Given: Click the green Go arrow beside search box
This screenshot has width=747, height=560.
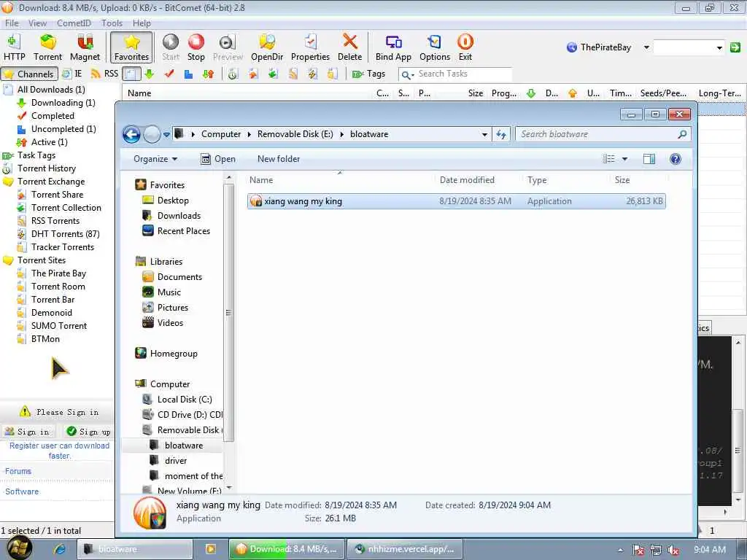Looking at the screenshot, I should point(735,47).
